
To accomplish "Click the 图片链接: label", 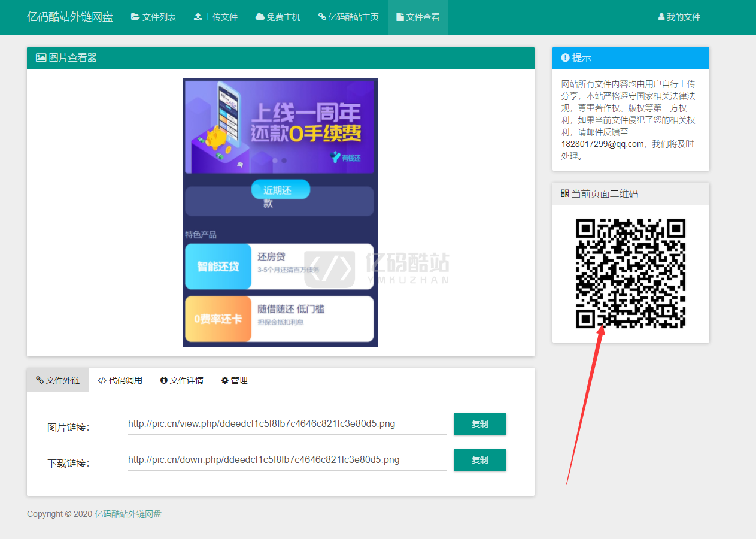I will point(68,428).
